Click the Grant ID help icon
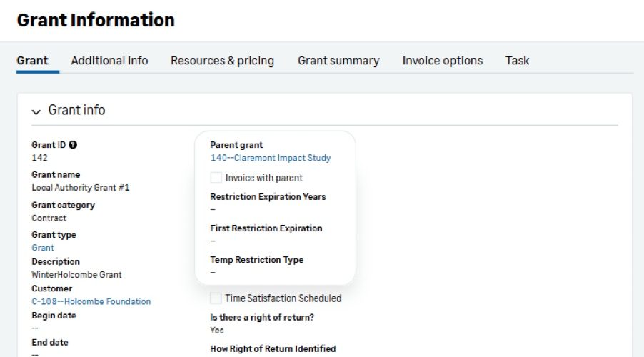The image size is (644, 357). click(73, 145)
